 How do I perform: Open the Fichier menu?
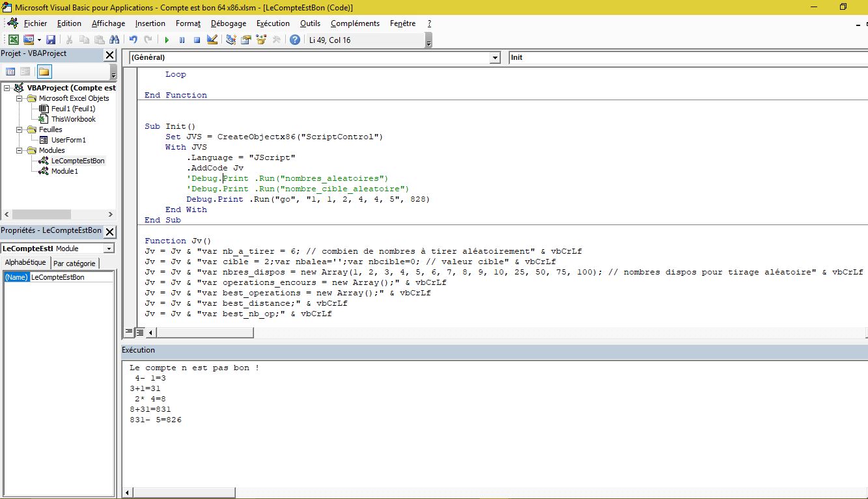(35, 23)
